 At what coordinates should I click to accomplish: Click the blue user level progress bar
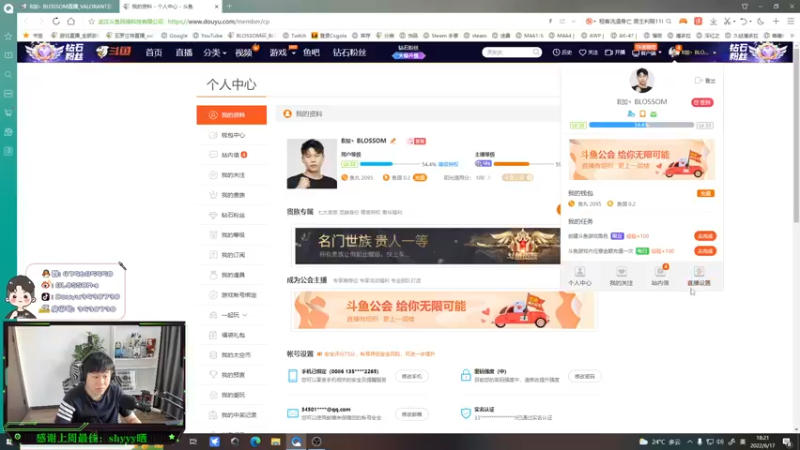pyautogui.click(x=390, y=164)
